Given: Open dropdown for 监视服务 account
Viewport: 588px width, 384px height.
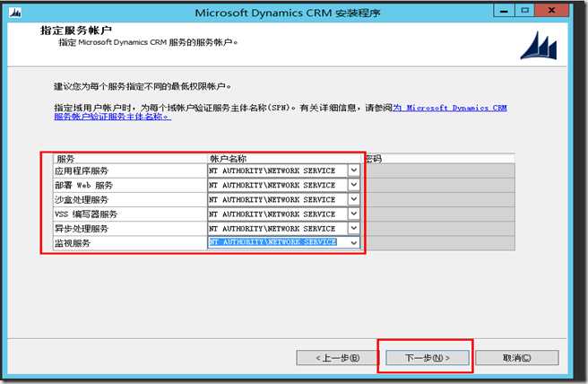Looking at the screenshot, I should [x=354, y=243].
